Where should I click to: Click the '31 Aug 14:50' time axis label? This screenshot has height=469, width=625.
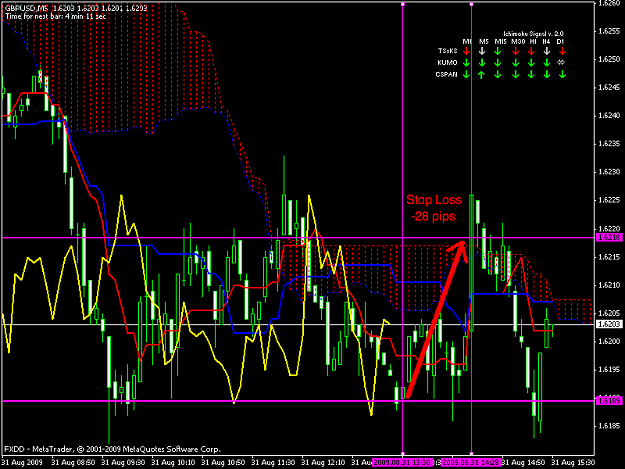[523, 462]
